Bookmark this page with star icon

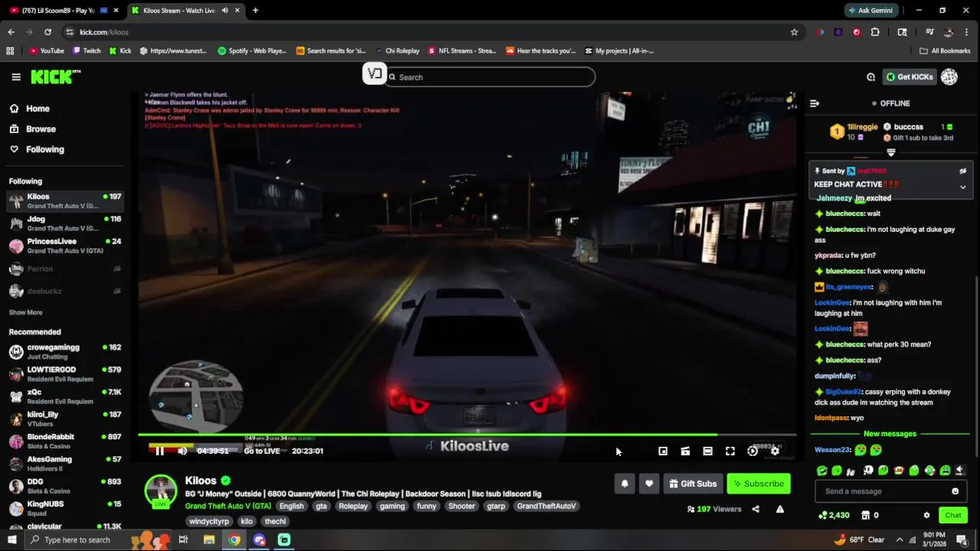794,32
